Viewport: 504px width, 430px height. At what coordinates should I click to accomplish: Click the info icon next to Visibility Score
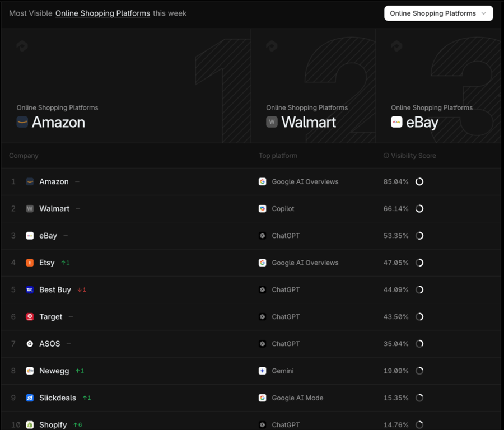(x=386, y=156)
